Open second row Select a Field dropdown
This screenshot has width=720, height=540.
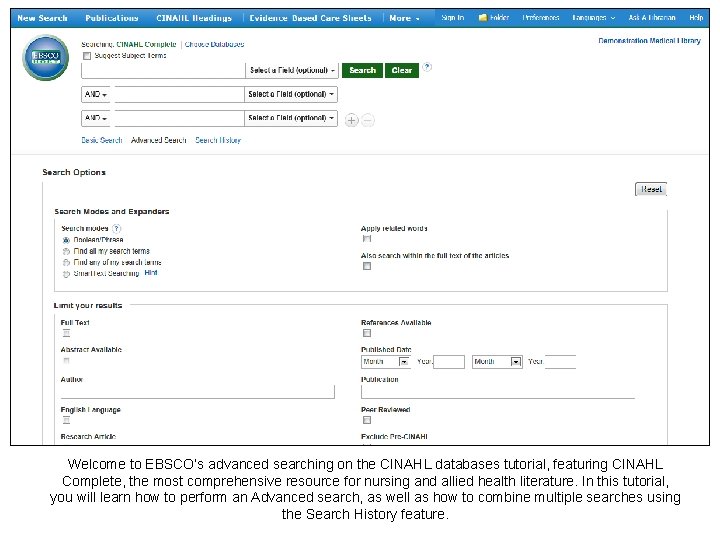(x=291, y=94)
